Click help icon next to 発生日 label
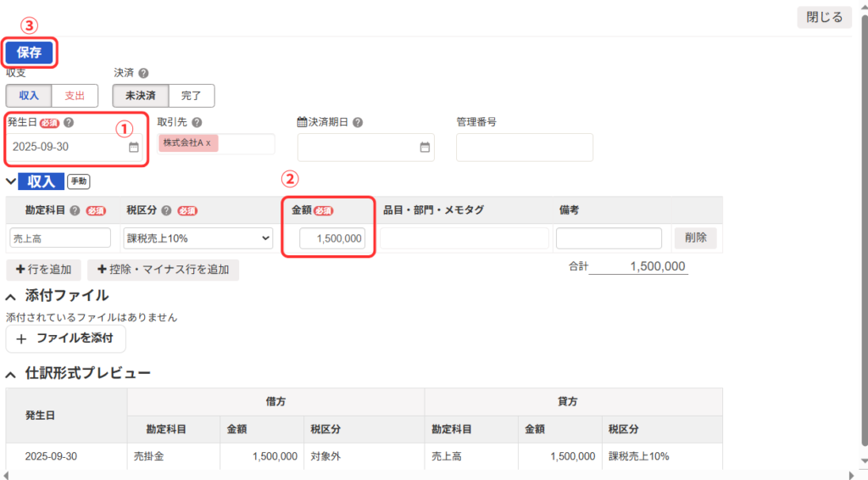This screenshot has width=868, height=480. click(x=69, y=122)
